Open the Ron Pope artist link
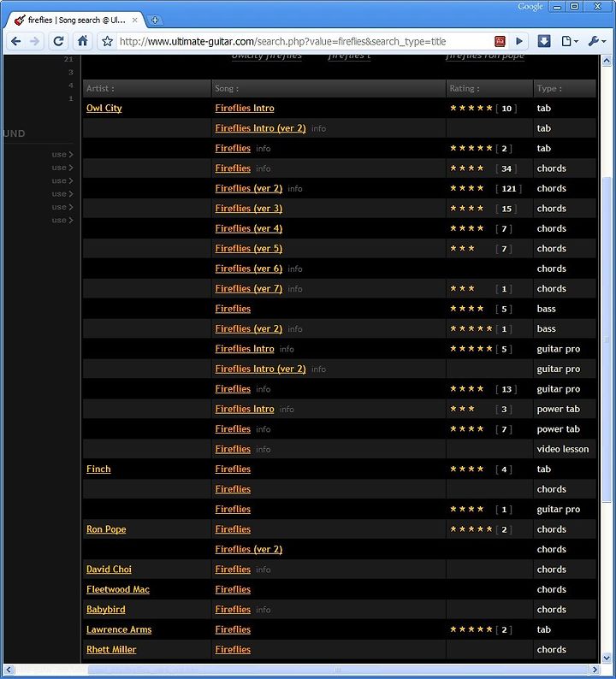 [106, 529]
